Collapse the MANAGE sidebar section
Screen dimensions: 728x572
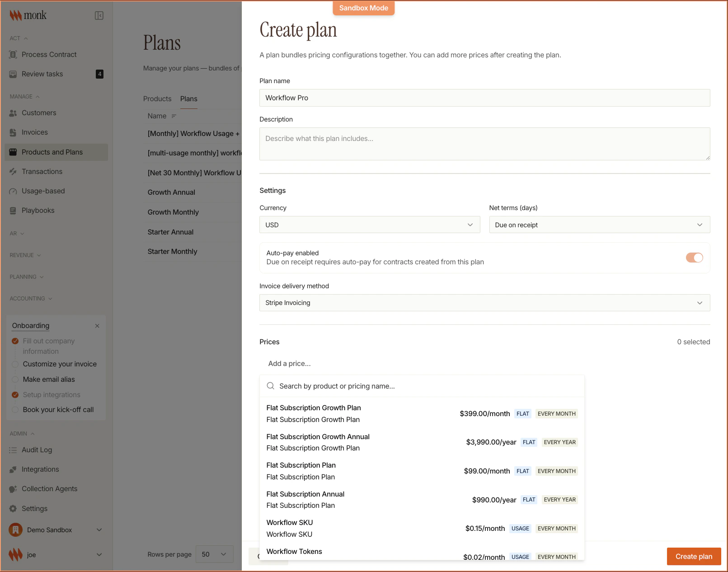pos(25,97)
